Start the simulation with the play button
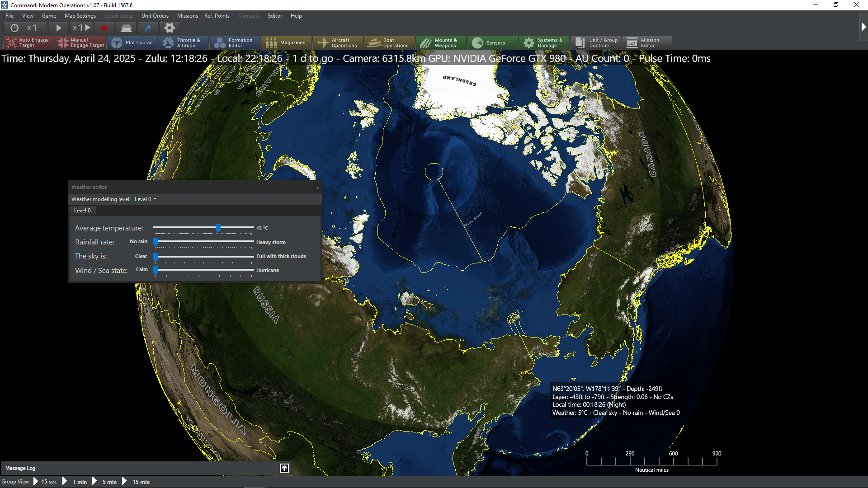Image resolution: width=868 pixels, height=488 pixels. 58,28
